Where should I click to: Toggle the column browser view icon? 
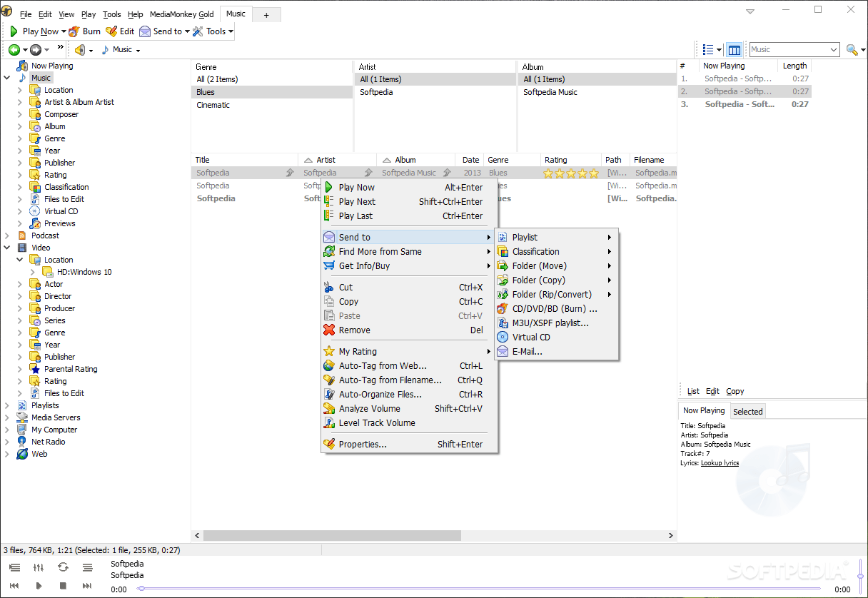click(734, 50)
